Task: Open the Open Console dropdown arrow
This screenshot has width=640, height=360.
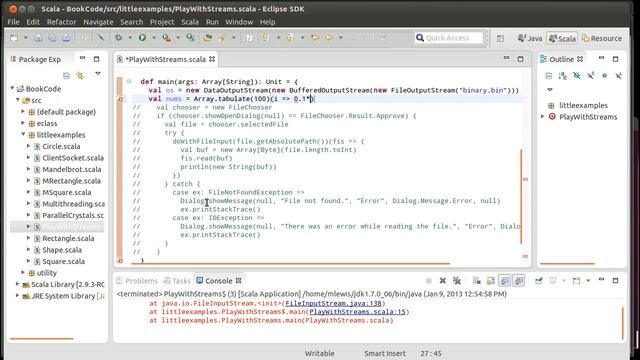Action: click(588, 280)
